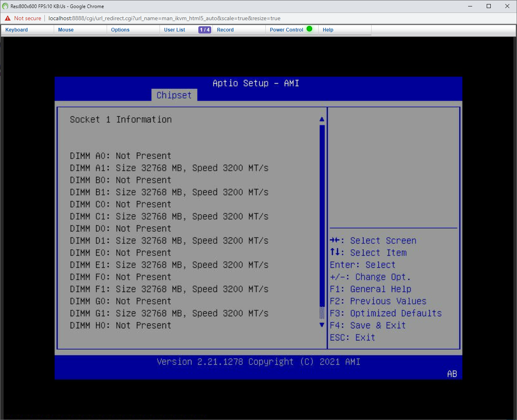Image resolution: width=517 pixels, height=420 pixels.
Task: Click the Aptio Setup - AMI title
Action: 256,83
